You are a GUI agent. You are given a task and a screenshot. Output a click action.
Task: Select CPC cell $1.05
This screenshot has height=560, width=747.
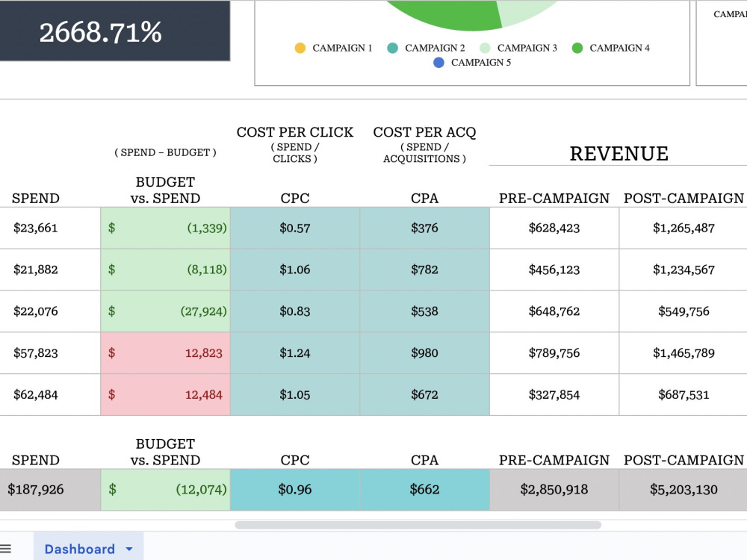coord(295,395)
